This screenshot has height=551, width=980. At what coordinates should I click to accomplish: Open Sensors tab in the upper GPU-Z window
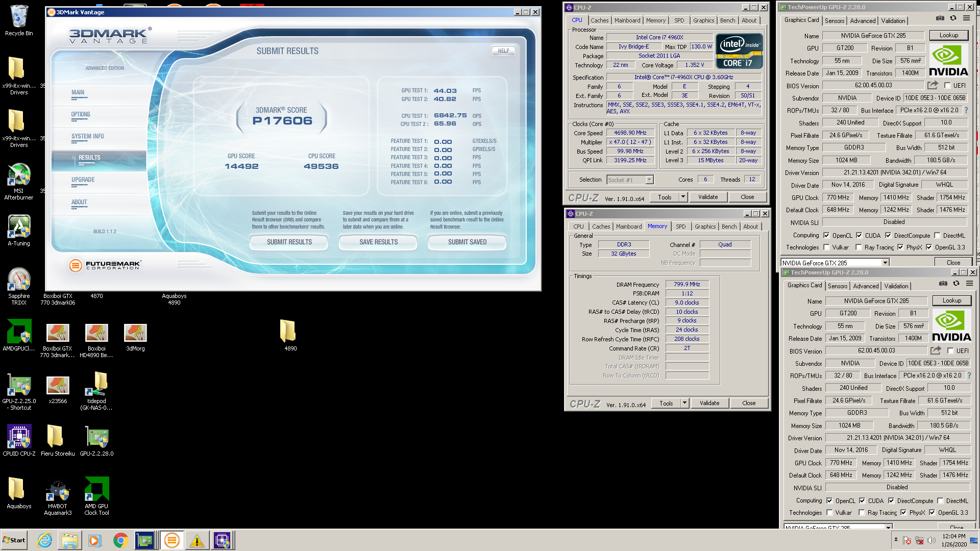pyautogui.click(x=835, y=21)
